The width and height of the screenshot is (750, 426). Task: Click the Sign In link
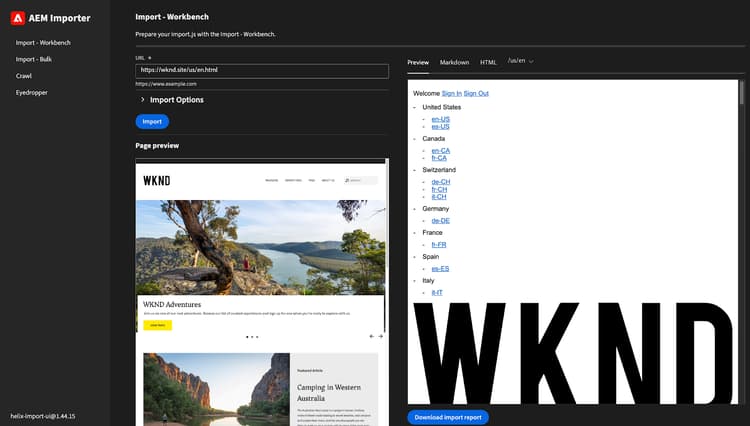[x=452, y=93]
